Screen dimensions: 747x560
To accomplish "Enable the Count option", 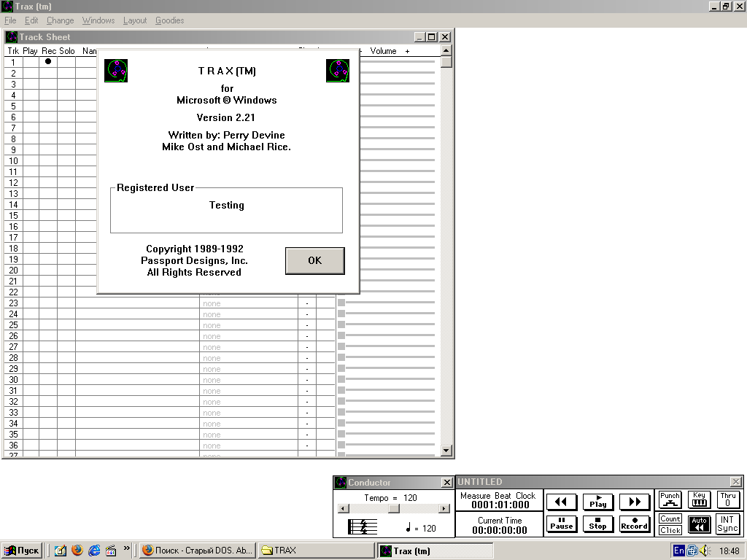I will pos(670,518).
